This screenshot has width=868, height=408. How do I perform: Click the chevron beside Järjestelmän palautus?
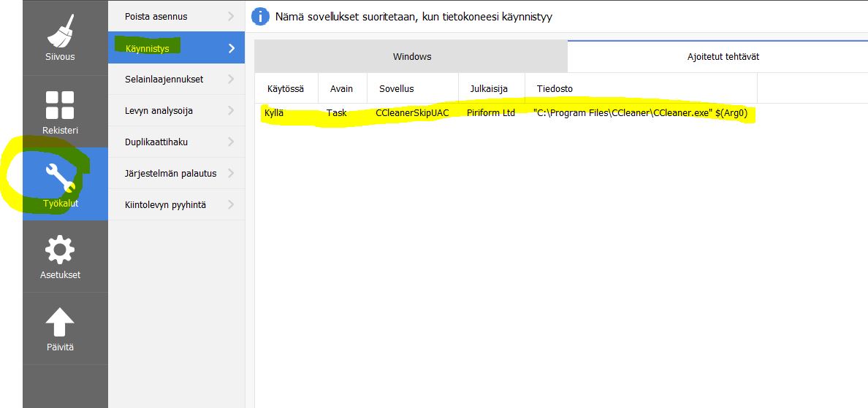231,173
